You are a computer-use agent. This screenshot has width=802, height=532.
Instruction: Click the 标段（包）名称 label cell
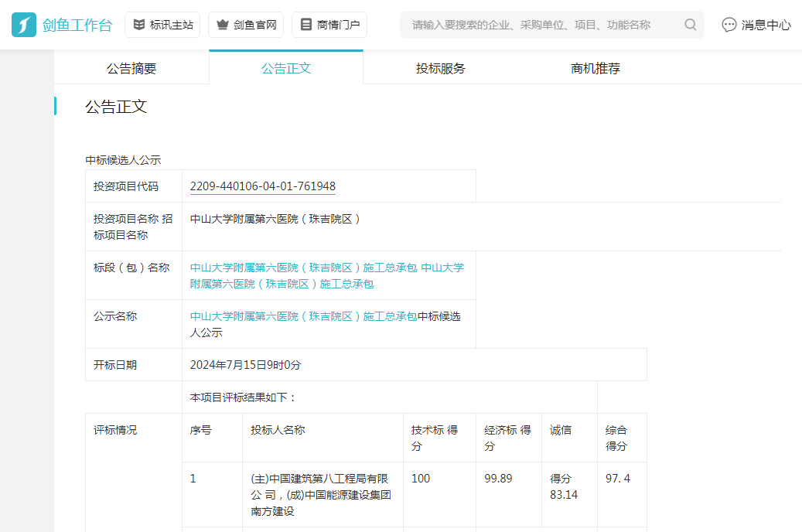pyautogui.click(x=134, y=275)
